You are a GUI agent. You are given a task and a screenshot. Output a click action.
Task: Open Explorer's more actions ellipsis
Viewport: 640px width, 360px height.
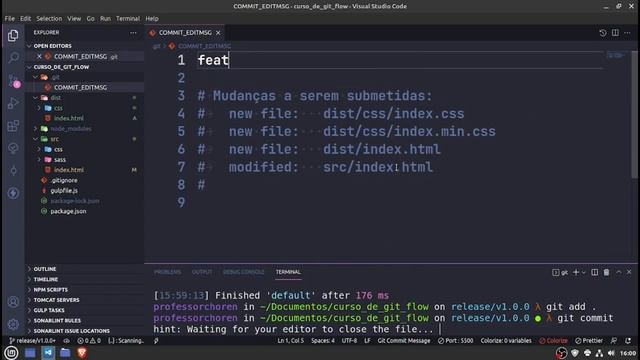coord(133,33)
